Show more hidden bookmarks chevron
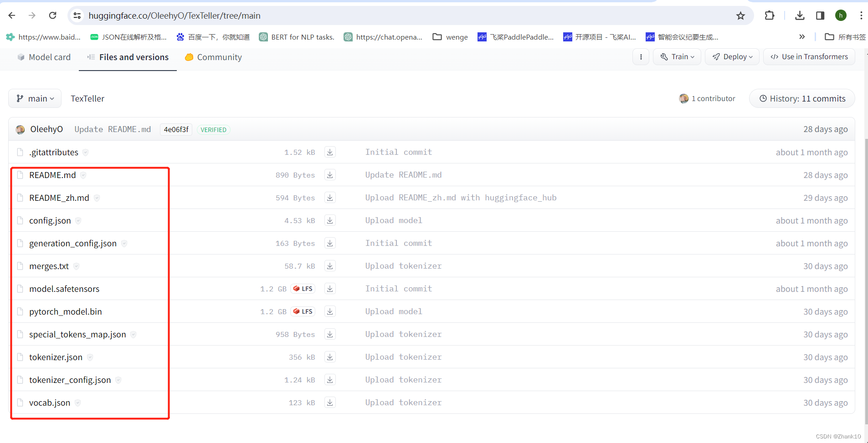Screen dimensions: 868x443 (802, 37)
